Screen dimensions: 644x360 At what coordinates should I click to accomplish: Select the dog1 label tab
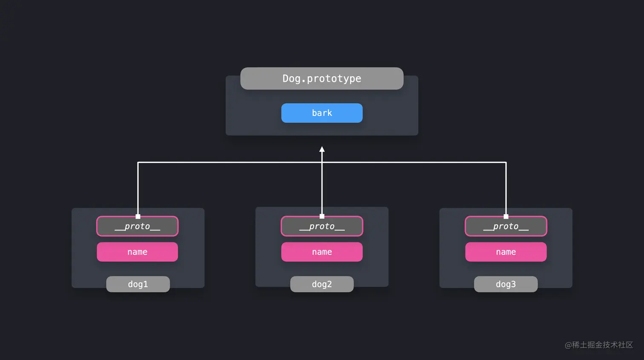tap(138, 284)
